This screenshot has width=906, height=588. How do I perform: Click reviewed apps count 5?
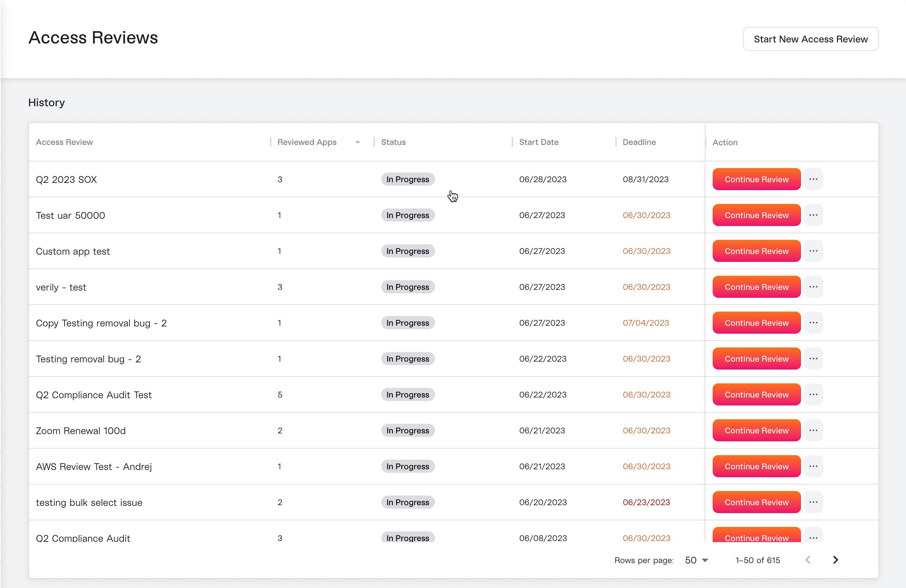tap(280, 394)
